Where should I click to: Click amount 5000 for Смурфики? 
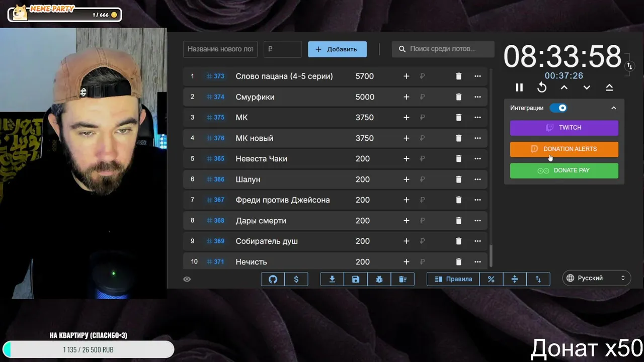coord(364,97)
